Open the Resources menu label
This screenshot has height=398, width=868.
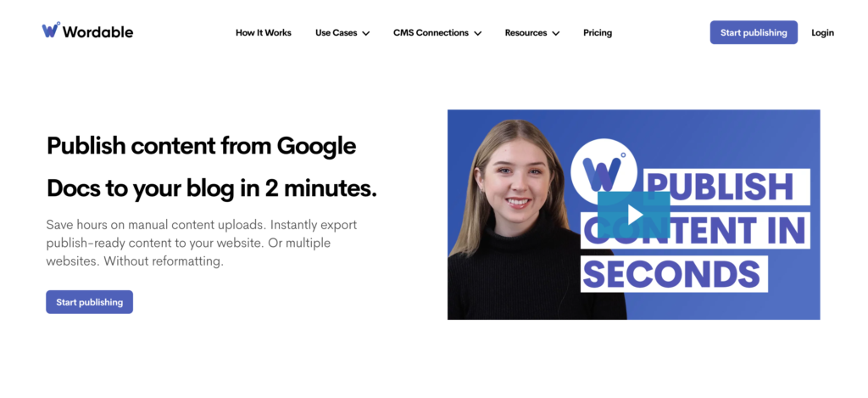[x=526, y=33]
